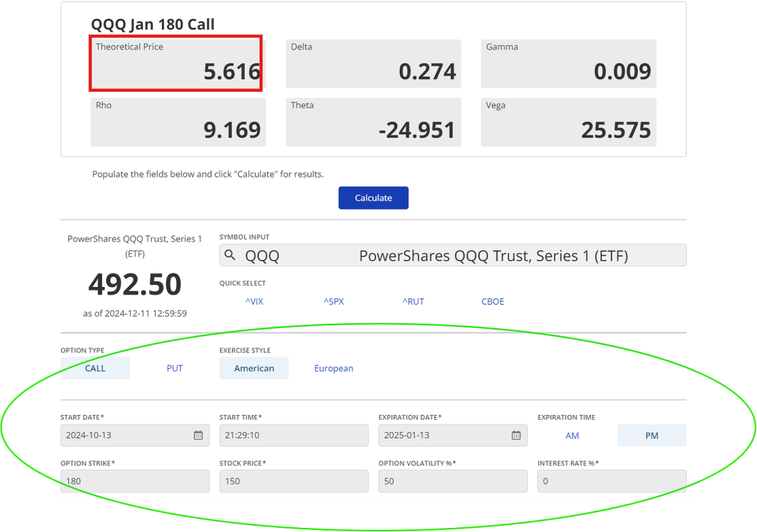Click the Option Strike input field
This screenshot has height=532, width=757.
[x=134, y=480]
